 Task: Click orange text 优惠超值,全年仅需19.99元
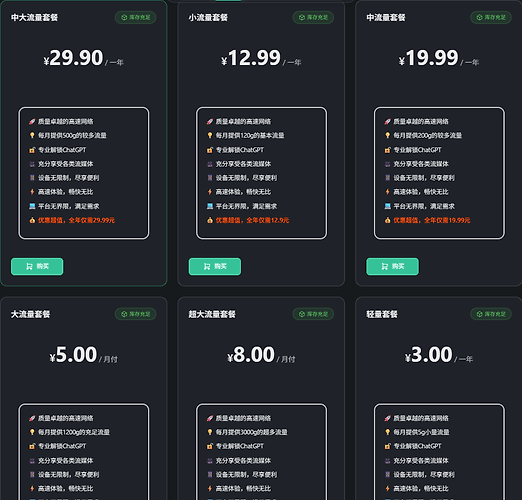click(432, 220)
